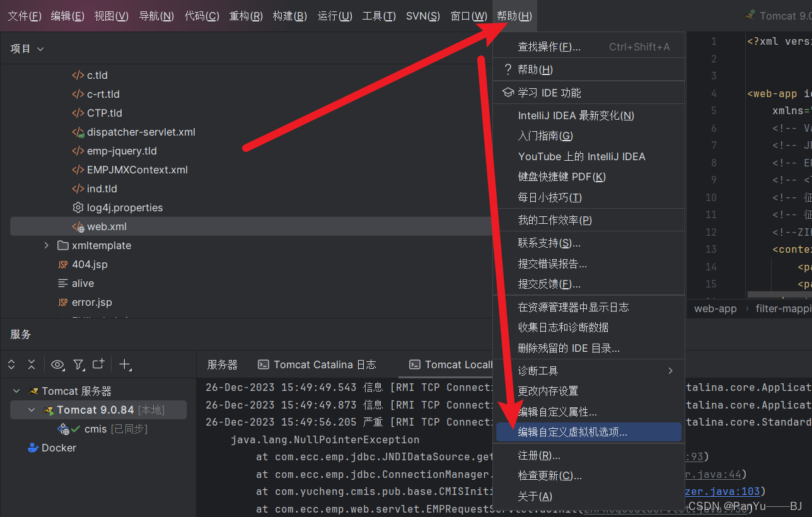This screenshot has height=517, width=812.
Task: Collapse the Tomcat 服务器 node
Action: [x=16, y=391]
